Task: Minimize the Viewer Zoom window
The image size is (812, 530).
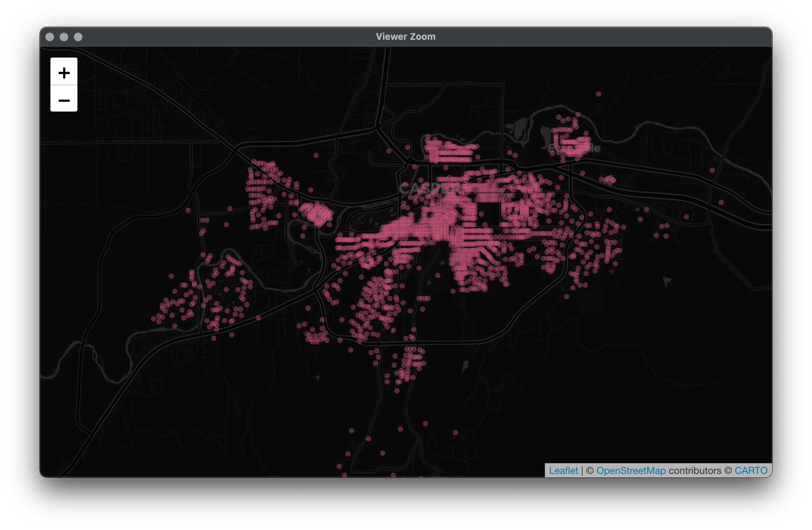Action: (64, 37)
